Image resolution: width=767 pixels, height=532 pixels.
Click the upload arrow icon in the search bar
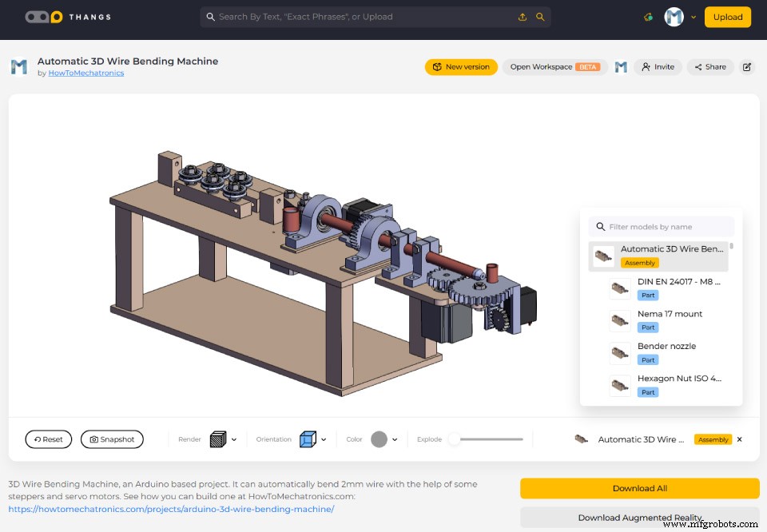pyautogui.click(x=524, y=16)
